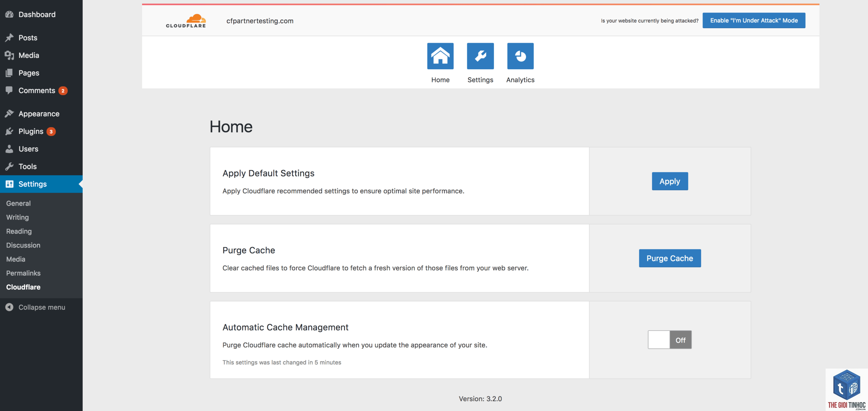The width and height of the screenshot is (868, 411).
Task: Enable "I'm Under Attack" Mode
Action: click(754, 20)
